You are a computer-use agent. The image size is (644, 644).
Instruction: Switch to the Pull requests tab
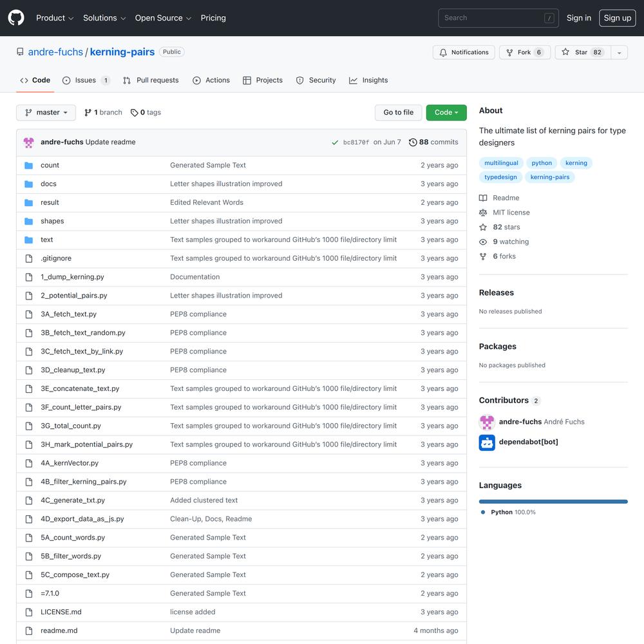(x=151, y=80)
